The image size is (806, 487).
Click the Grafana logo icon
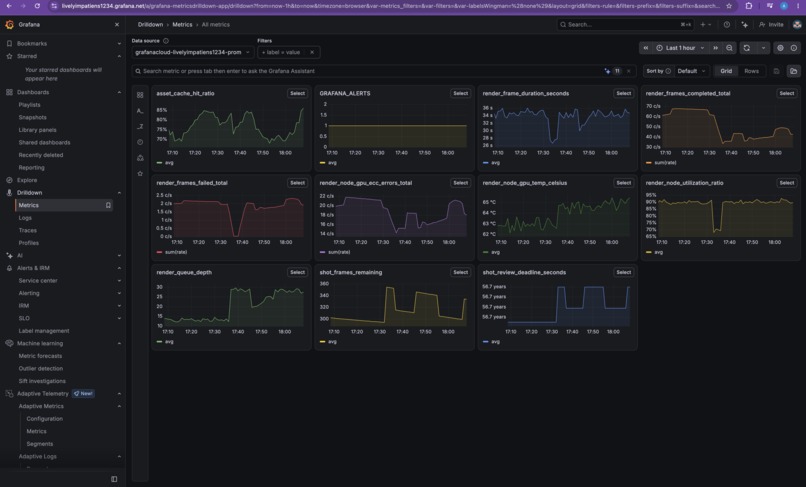pos(9,25)
